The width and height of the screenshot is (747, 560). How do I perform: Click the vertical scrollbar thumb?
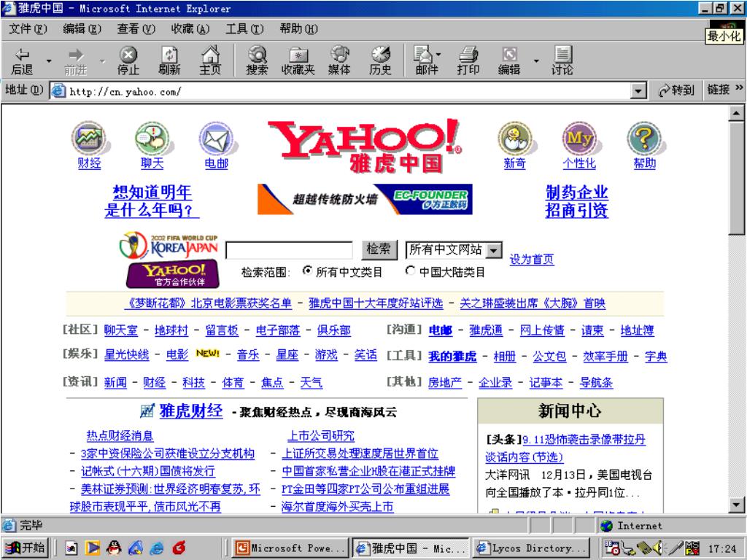pos(736,179)
